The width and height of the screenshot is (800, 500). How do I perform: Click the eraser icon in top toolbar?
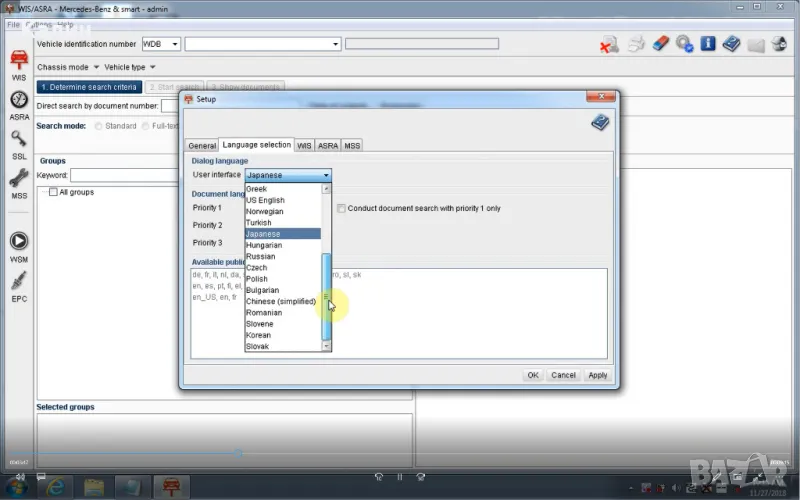pos(659,44)
